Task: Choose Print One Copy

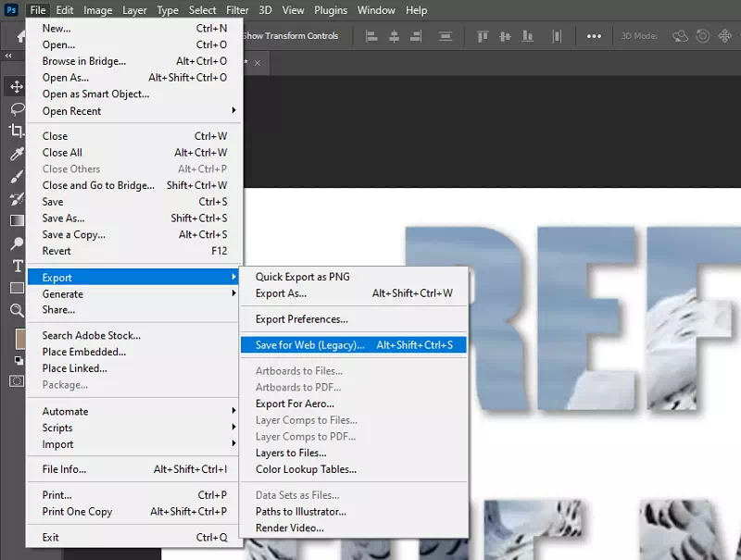Action: click(x=134, y=511)
